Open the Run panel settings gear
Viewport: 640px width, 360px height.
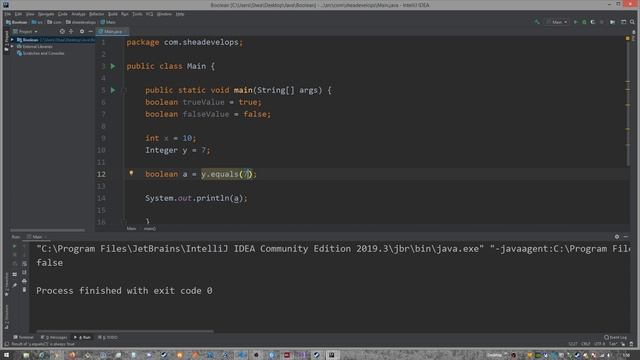click(x=617, y=237)
